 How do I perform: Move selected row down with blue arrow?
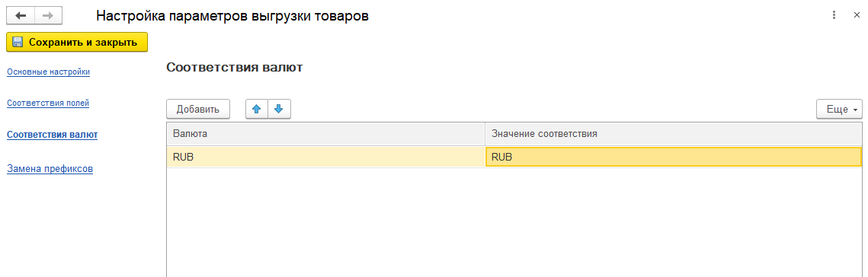point(279,110)
